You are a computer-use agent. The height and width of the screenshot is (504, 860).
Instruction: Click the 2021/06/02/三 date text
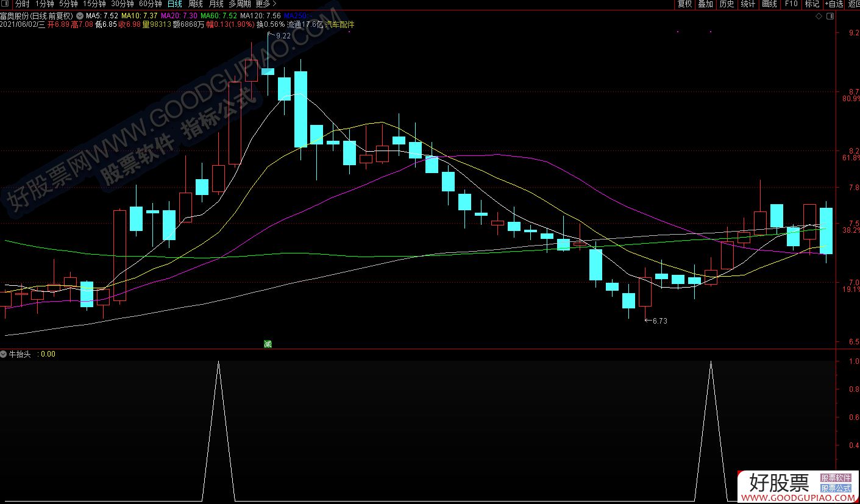23,24
